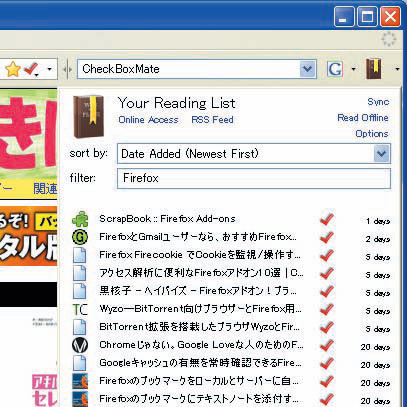This screenshot has height=407, width=407.
Task: Open the Options link
Action: point(372,134)
